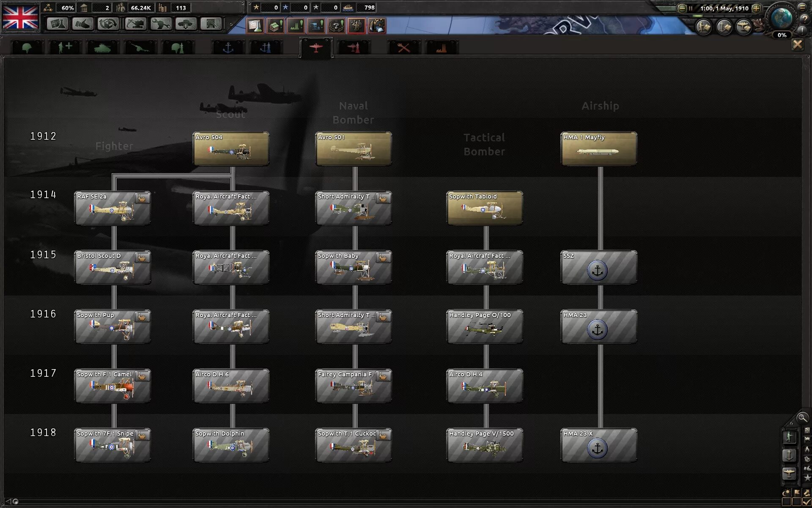
Task: Open the Production wrench button
Action: tap(160, 24)
